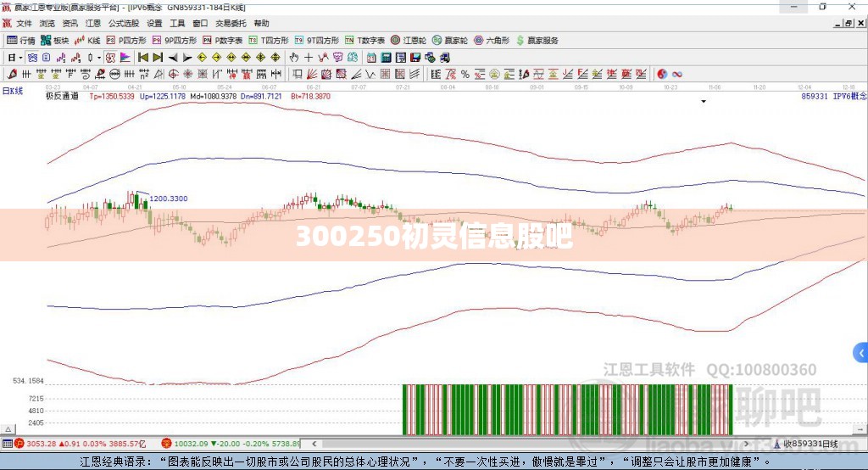Select the spiral cycle tool

86,75
